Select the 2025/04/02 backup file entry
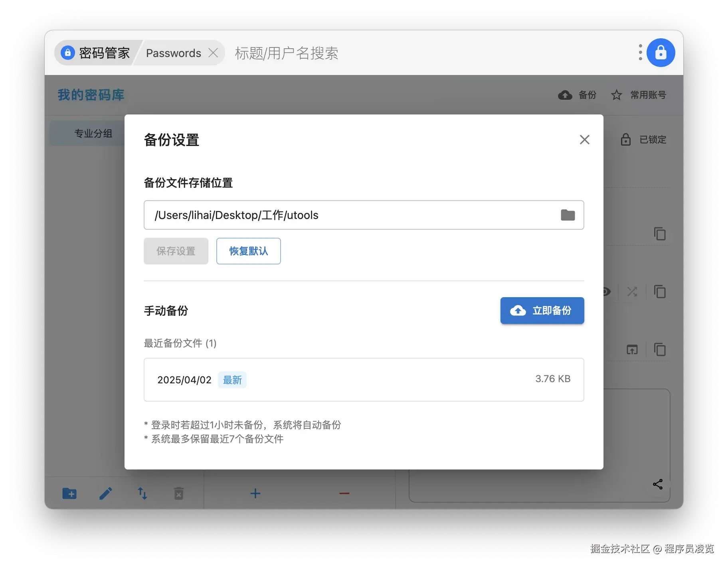 coord(364,379)
